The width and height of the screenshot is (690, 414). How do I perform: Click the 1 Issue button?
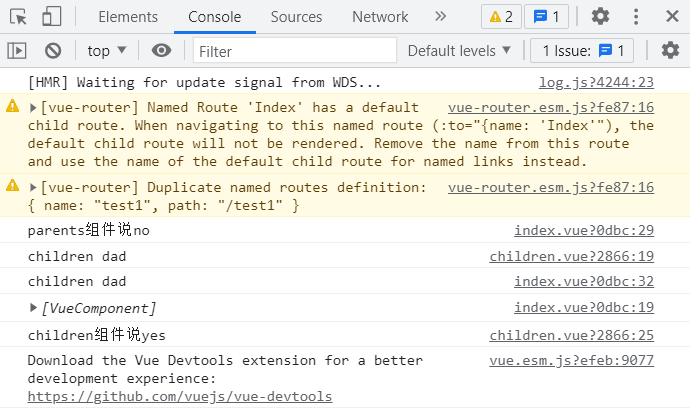tap(582, 51)
